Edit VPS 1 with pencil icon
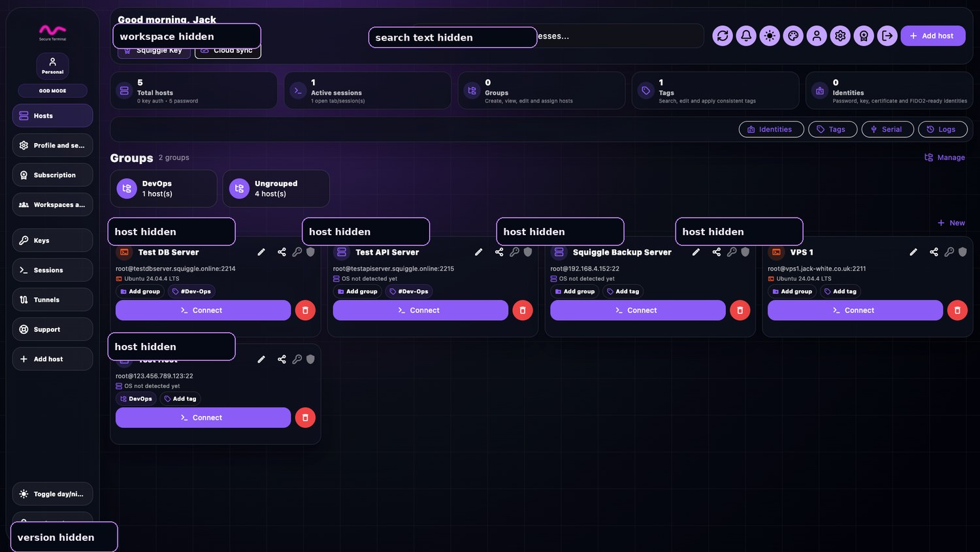 tap(913, 252)
